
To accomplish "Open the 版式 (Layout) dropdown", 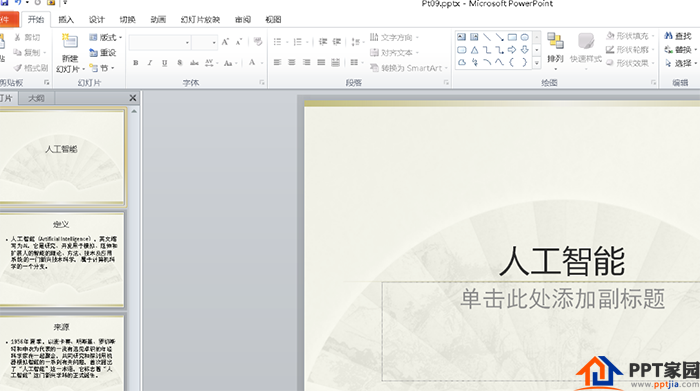I will pyautogui.click(x=105, y=37).
